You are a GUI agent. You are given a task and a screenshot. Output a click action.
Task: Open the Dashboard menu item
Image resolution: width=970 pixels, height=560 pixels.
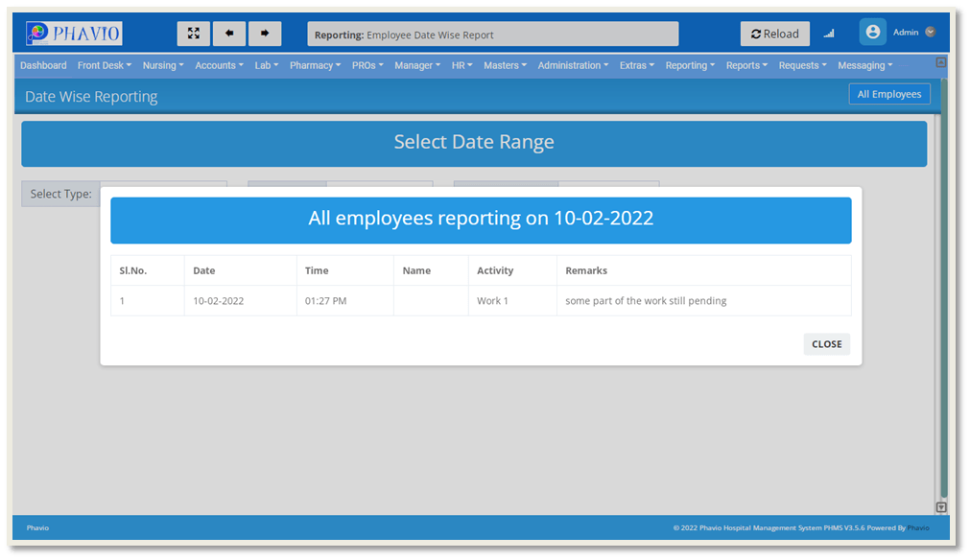tap(43, 65)
